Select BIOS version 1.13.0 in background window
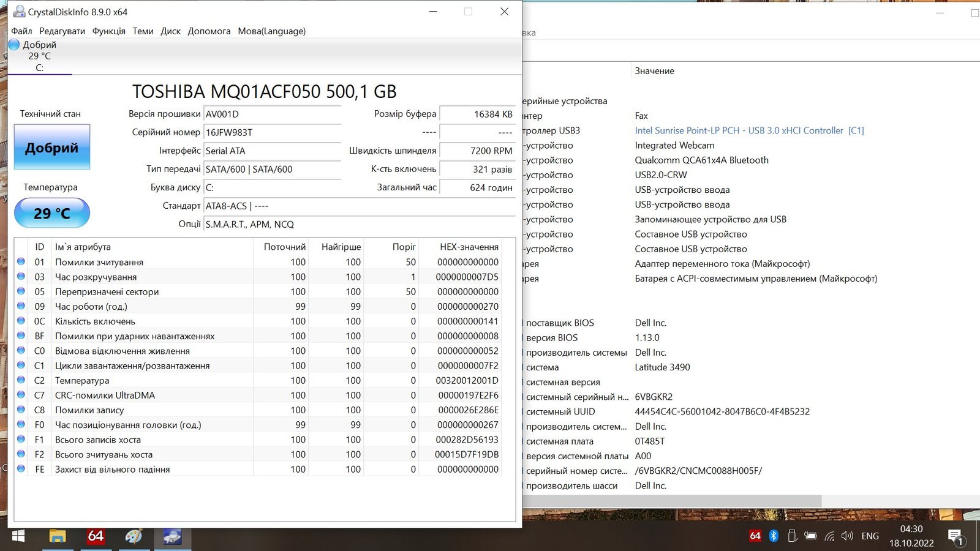 pos(647,338)
